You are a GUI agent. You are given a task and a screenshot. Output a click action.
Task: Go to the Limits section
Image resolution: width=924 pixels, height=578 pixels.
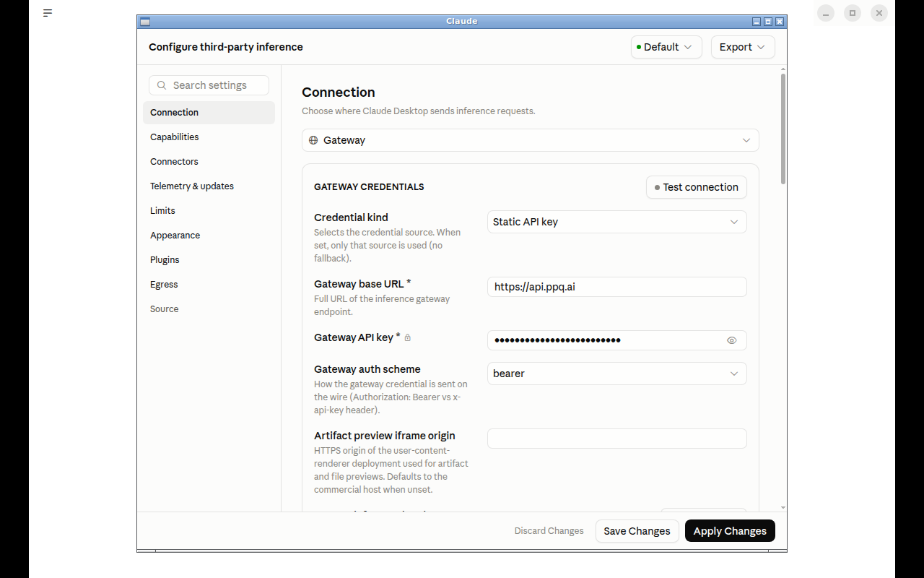(209, 211)
